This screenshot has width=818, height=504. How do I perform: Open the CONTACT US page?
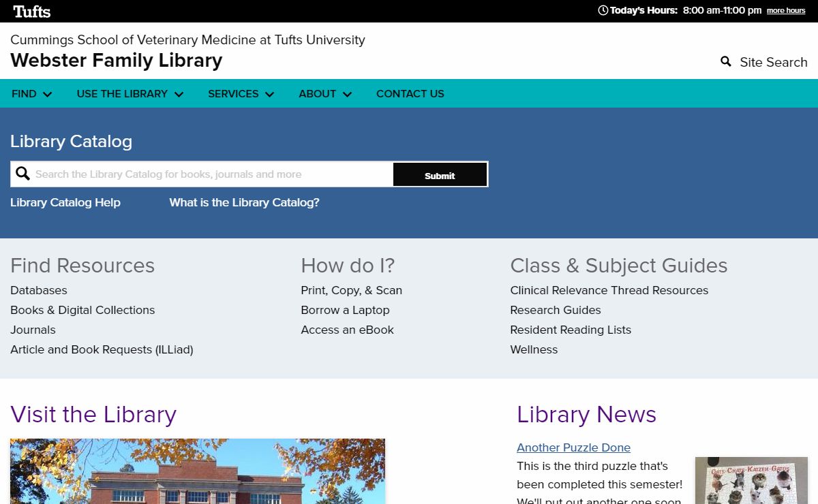[x=410, y=94]
